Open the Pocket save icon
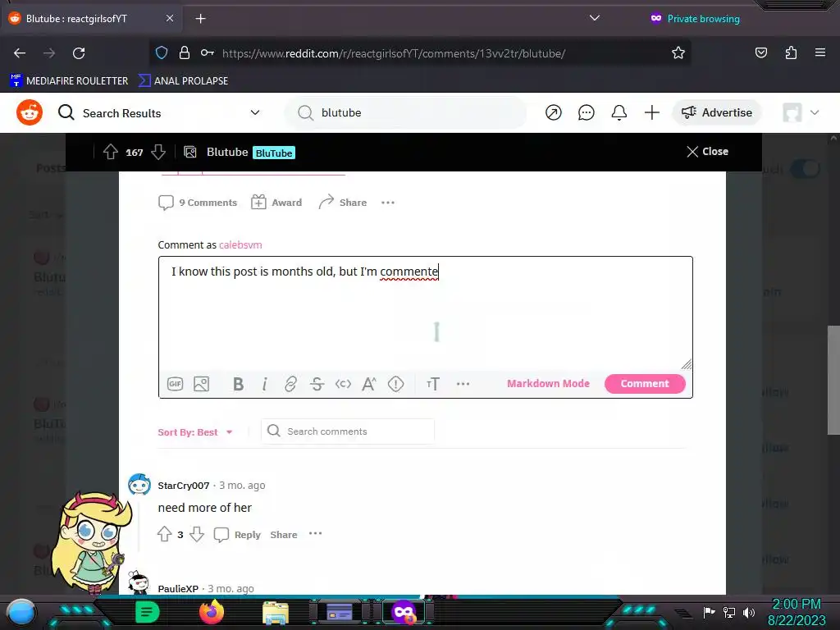 (x=761, y=52)
